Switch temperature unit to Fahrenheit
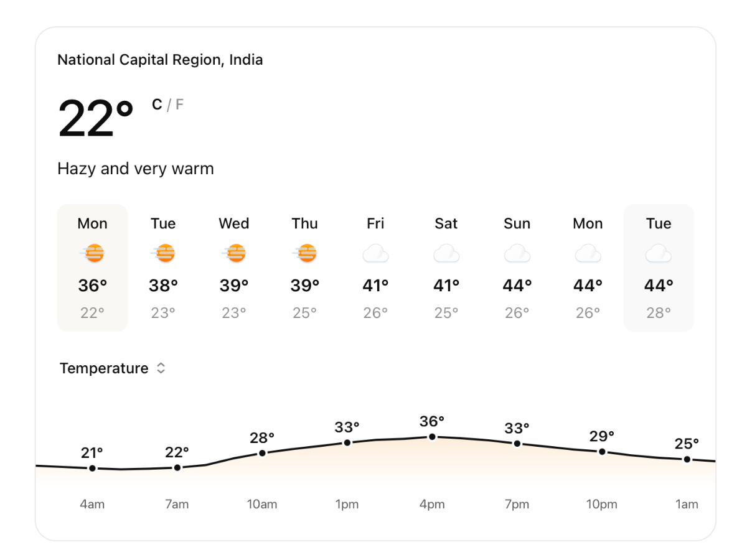The width and height of the screenshot is (747, 560). pyautogui.click(x=179, y=105)
